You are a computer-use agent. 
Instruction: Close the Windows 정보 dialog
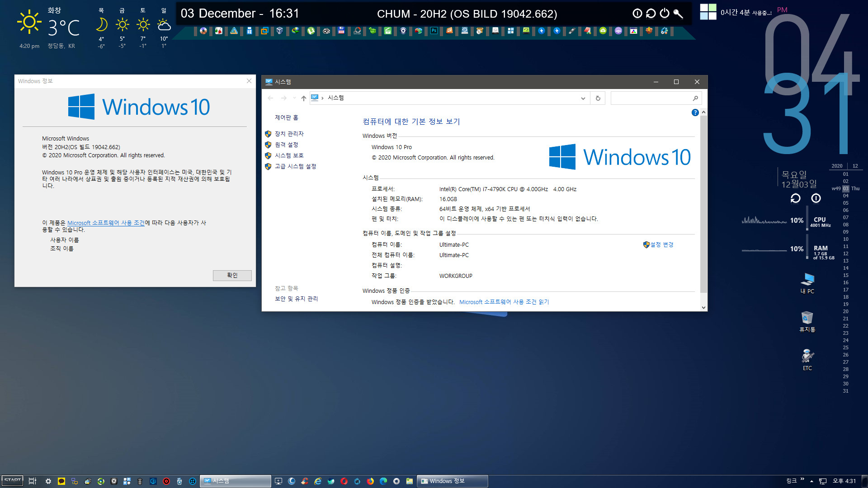coord(249,81)
